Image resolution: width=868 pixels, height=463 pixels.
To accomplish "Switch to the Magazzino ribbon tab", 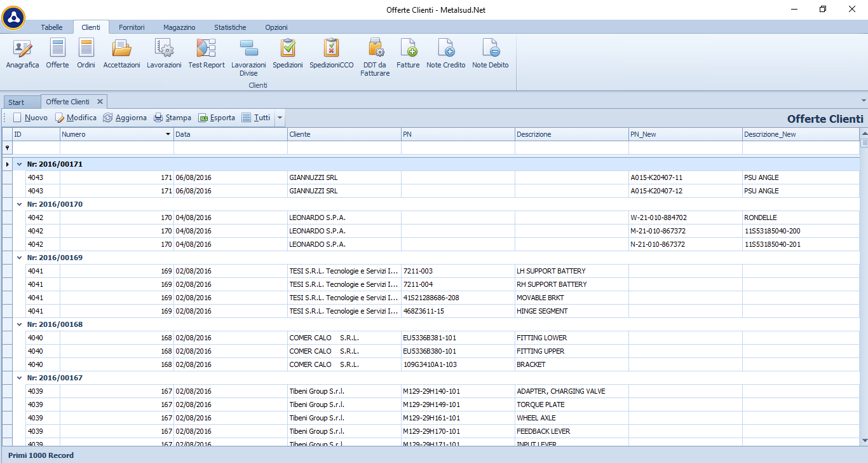I will pyautogui.click(x=179, y=27).
